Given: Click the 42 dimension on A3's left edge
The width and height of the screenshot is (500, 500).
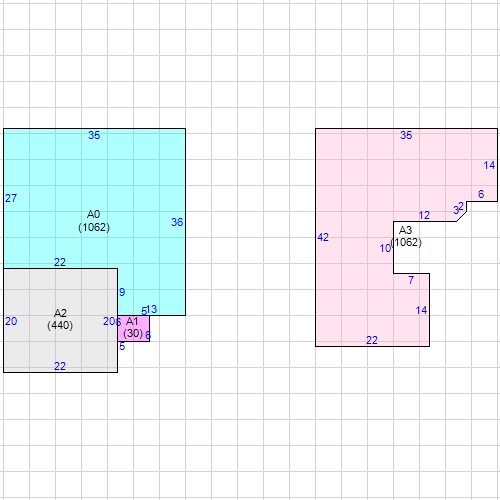Looking at the screenshot, I should pos(323,237).
